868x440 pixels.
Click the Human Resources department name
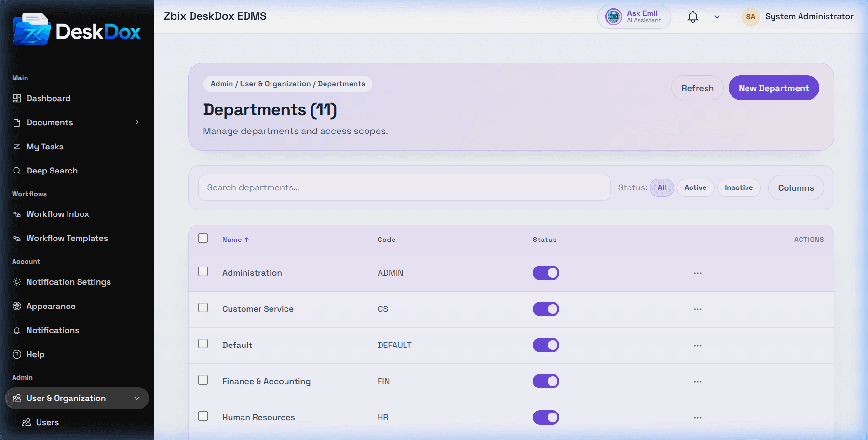[258, 417]
